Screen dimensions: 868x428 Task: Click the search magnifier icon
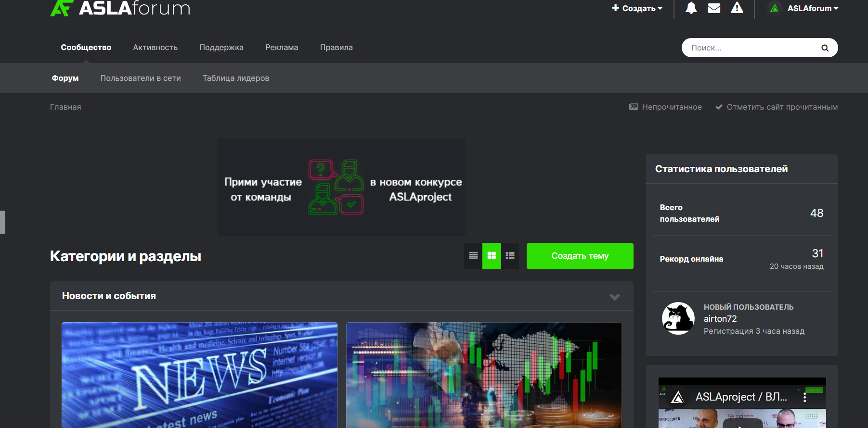point(825,48)
